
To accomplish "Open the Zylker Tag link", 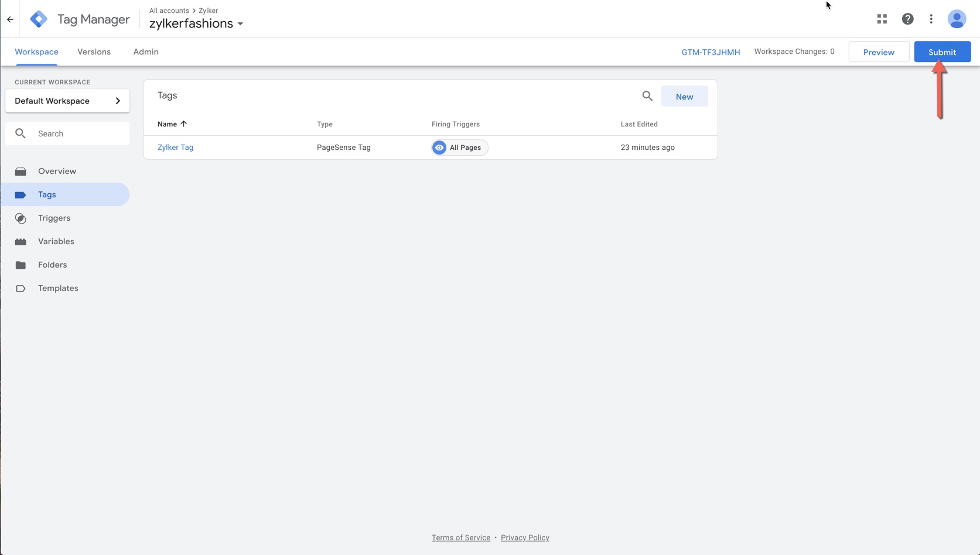I will coord(175,148).
